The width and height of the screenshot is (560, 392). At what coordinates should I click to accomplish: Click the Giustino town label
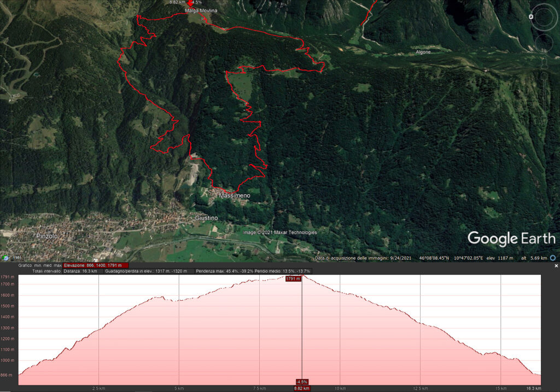206,218
